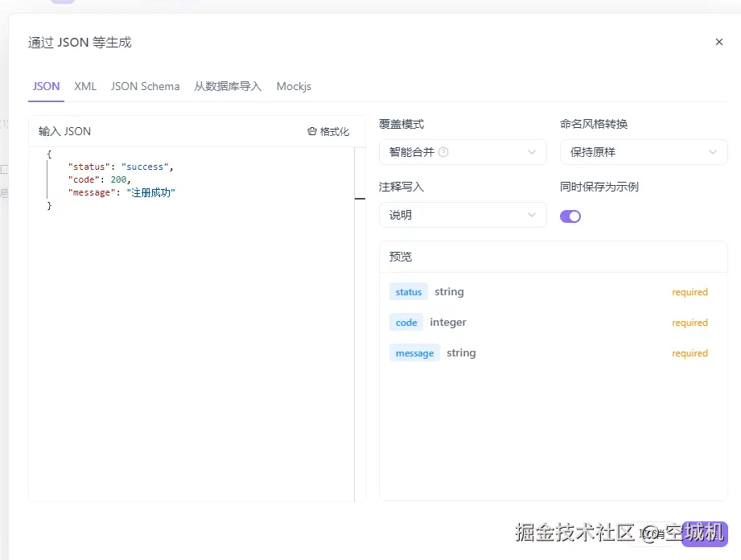
Task: Switch to the XML tab
Action: click(85, 86)
